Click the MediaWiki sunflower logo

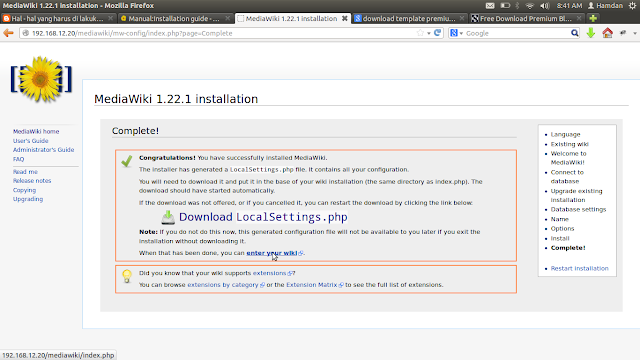click(41, 79)
